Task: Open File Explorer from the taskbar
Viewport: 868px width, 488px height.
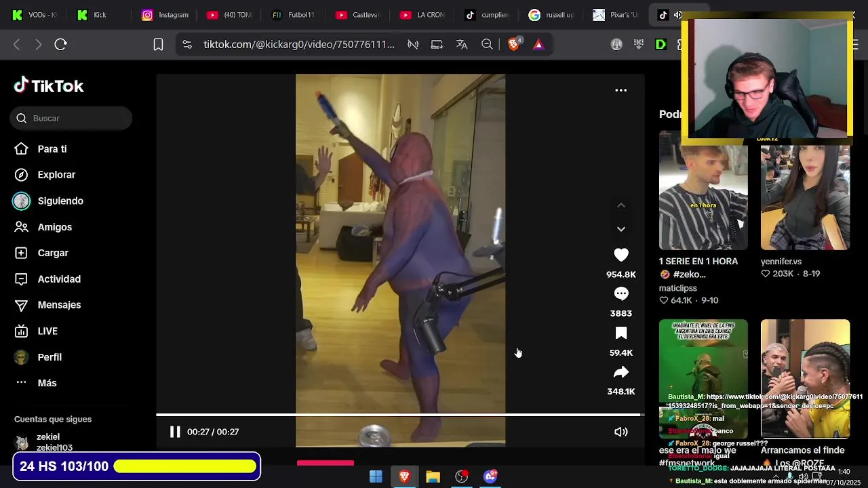Action: pos(433,476)
